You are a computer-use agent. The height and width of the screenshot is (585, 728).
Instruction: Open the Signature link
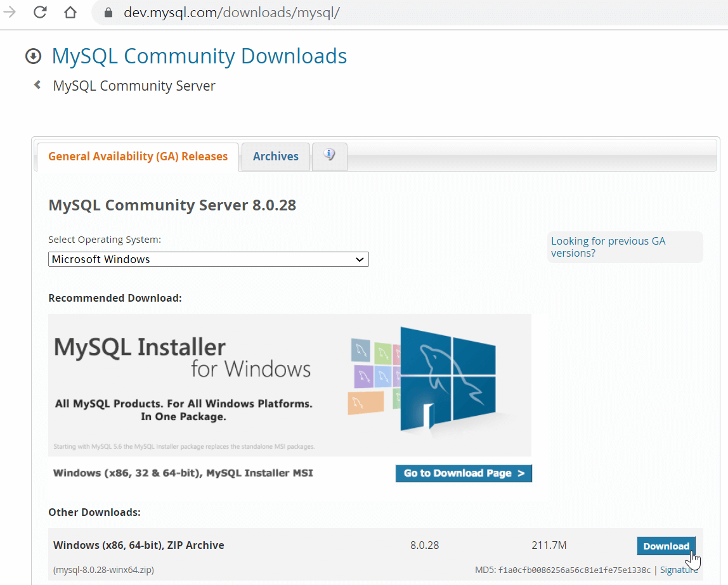pyautogui.click(x=679, y=570)
